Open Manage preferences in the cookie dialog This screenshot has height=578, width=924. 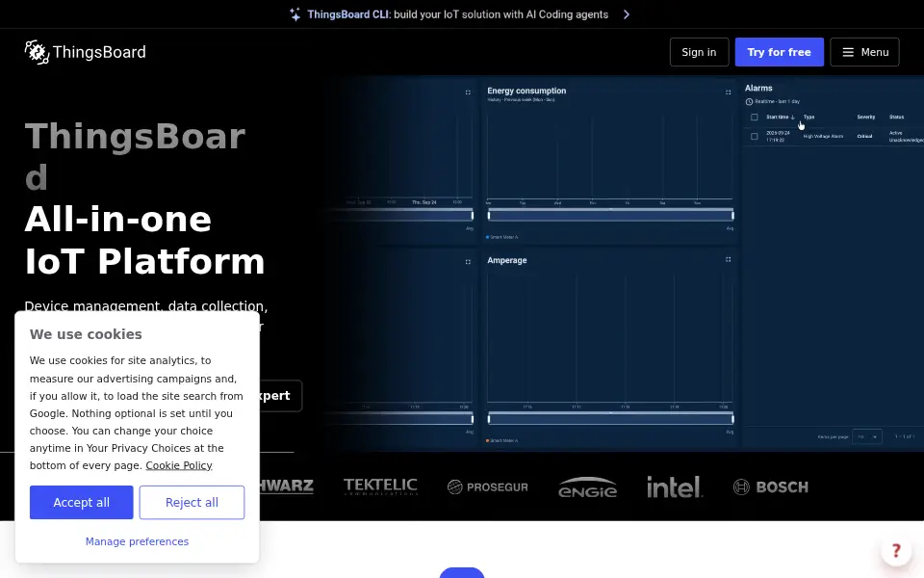click(138, 541)
